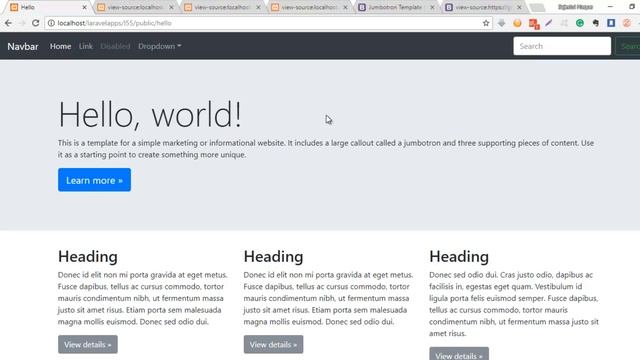
Task: Click the first column Heading title
Action: point(88,257)
